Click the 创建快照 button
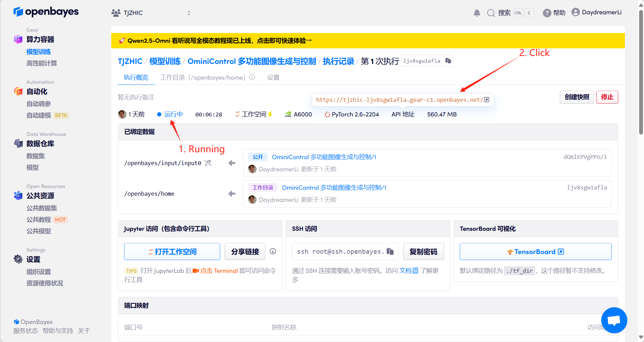 (577, 97)
